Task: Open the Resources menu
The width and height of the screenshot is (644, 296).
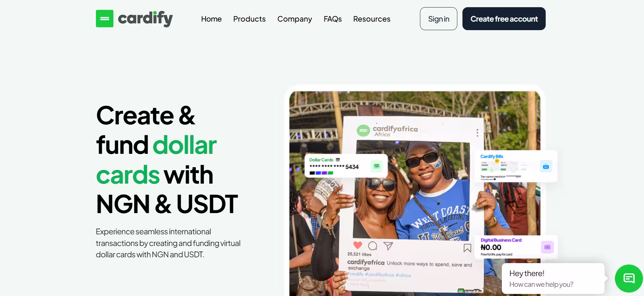Action: [372, 19]
